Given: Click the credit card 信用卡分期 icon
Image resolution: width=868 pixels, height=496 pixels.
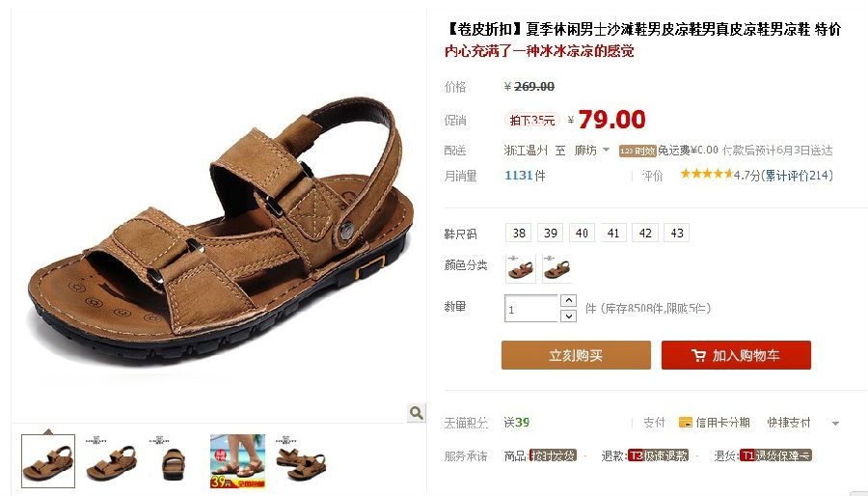Looking at the screenshot, I should [686, 423].
